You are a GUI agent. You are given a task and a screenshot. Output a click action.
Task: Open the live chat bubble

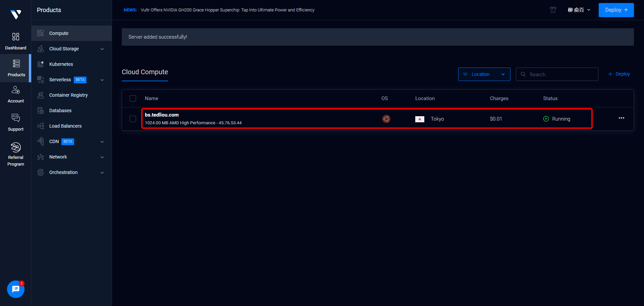pos(16,289)
